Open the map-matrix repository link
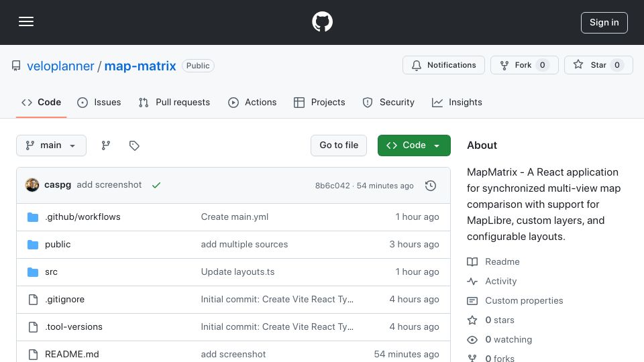Image resolution: width=644 pixels, height=362 pixels. click(x=140, y=66)
